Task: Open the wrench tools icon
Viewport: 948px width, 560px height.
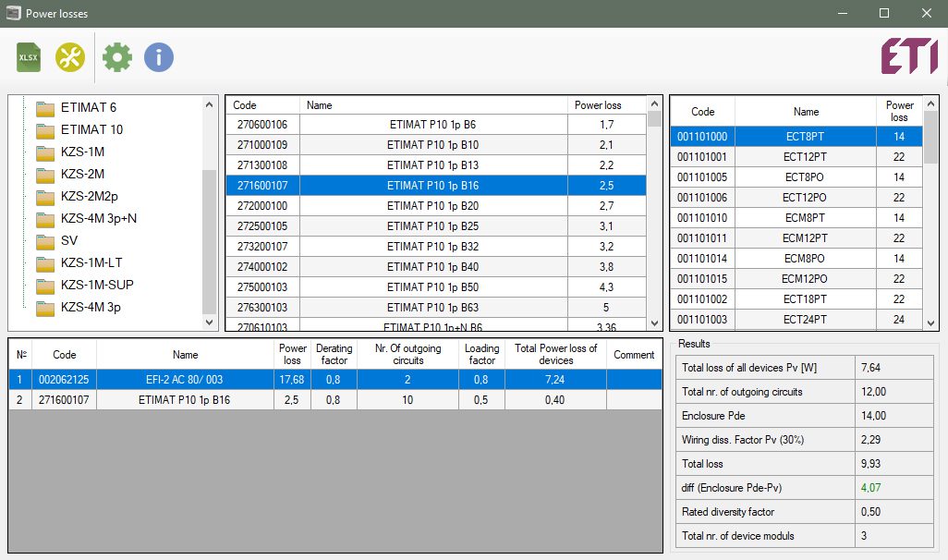Action: [69, 57]
